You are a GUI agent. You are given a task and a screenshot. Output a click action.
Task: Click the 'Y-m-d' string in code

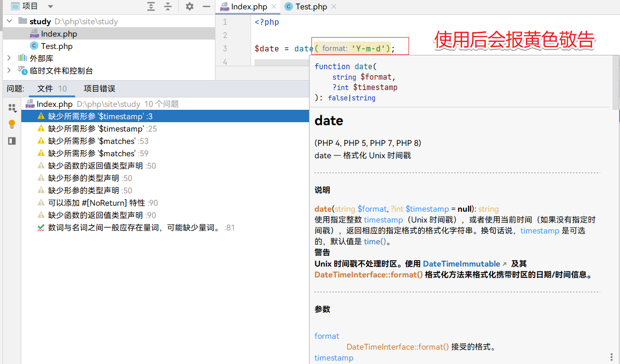click(x=370, y=48)
